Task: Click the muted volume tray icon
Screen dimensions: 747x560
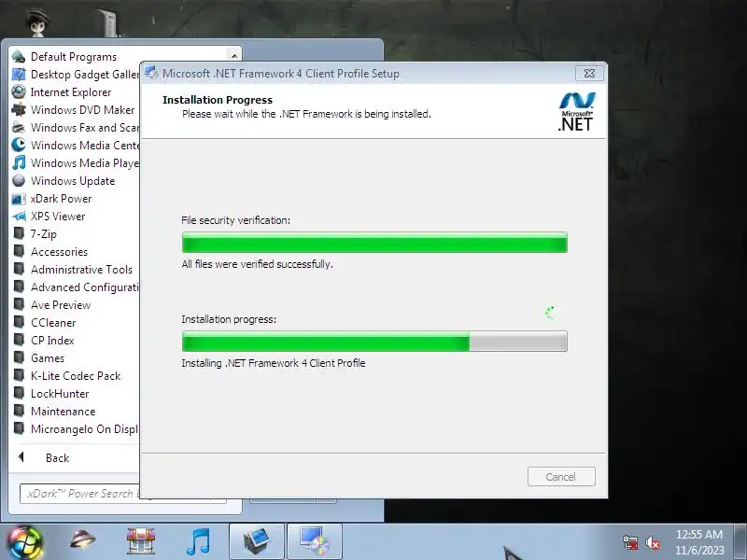Action: [x=652, y=543]
